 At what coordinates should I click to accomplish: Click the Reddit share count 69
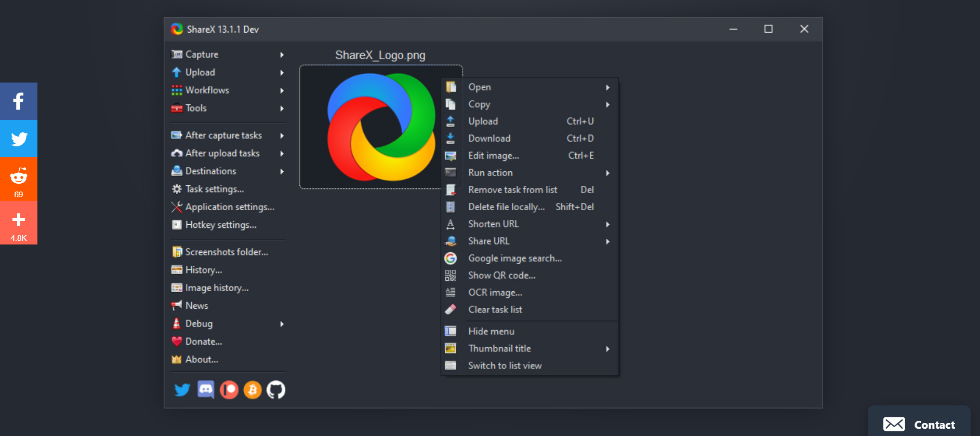click(19, 195)
